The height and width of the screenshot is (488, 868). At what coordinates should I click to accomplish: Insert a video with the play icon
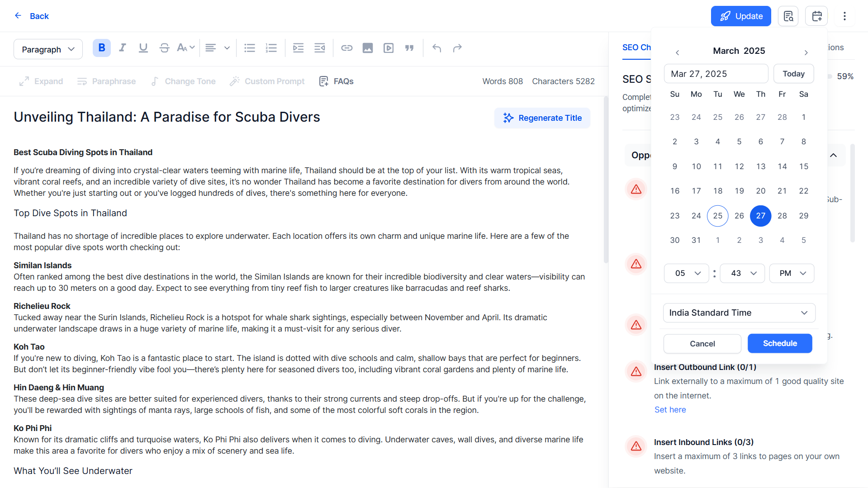tap(389, 48)
